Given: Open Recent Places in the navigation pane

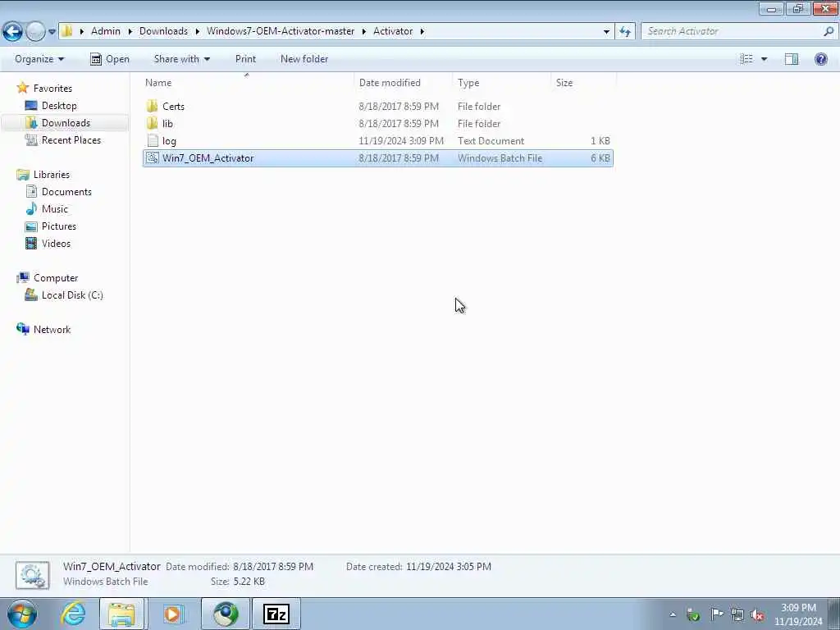Looking at the screenshot, I should point(71,139).
